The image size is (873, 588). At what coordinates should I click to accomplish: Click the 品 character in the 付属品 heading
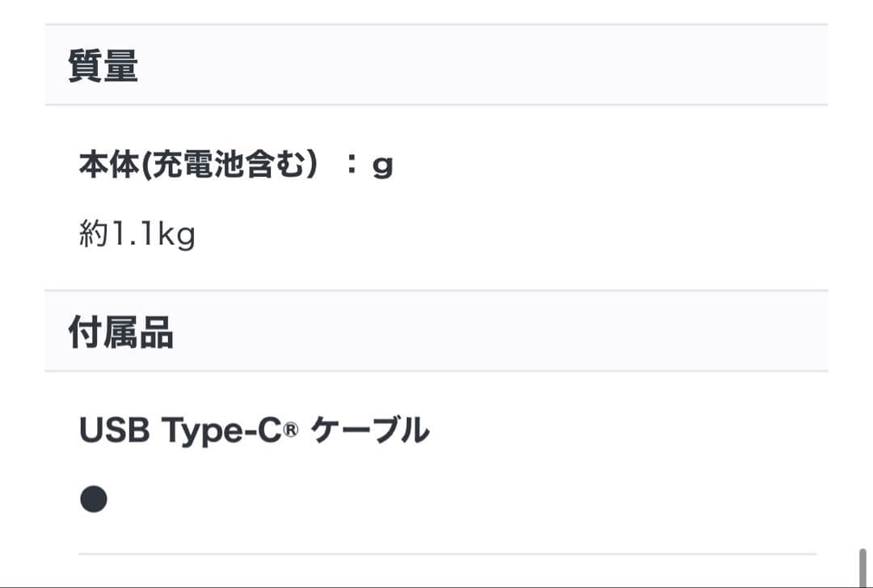(156, 332)
